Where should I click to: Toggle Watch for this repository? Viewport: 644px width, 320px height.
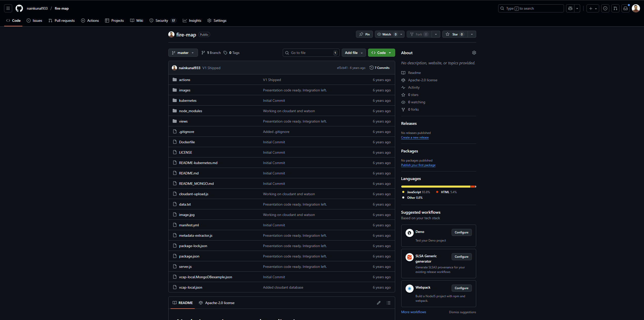click(x=387, y=34)
